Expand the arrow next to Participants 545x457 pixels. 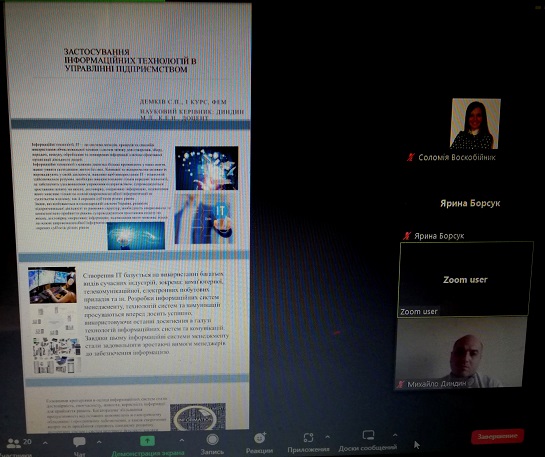point(45,443)
